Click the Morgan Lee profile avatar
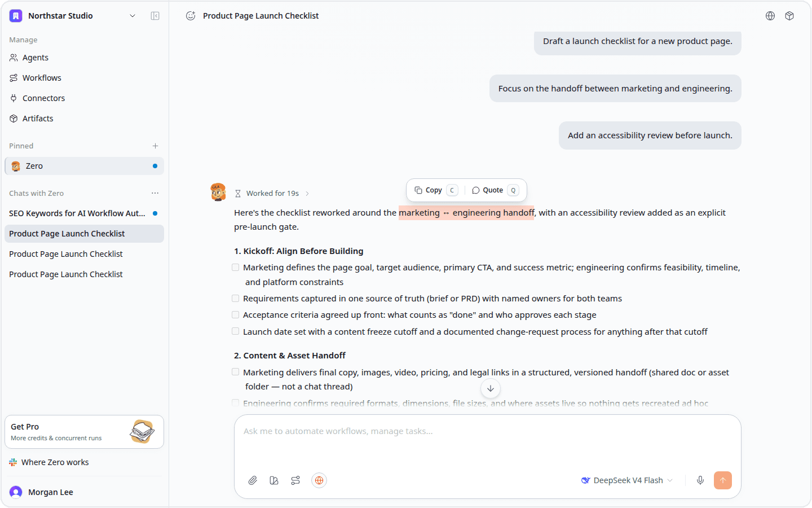This screenshot has width=812, height=508. click(16, 492)
